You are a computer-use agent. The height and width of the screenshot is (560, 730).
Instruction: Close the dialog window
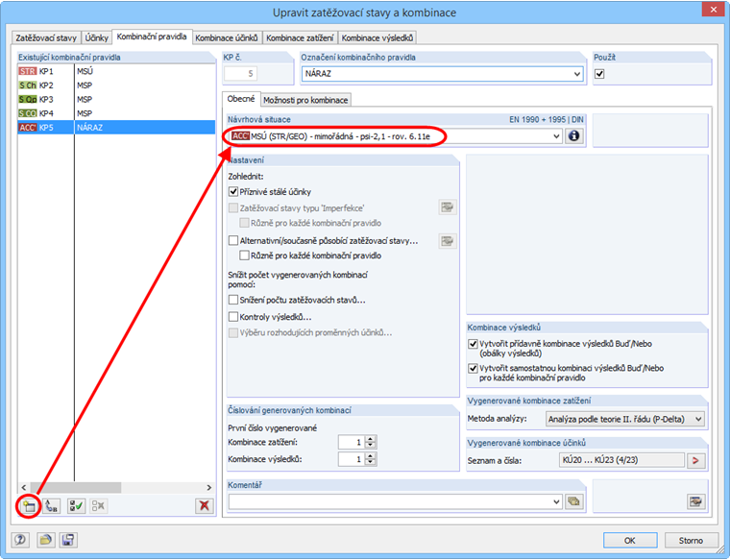714,10
